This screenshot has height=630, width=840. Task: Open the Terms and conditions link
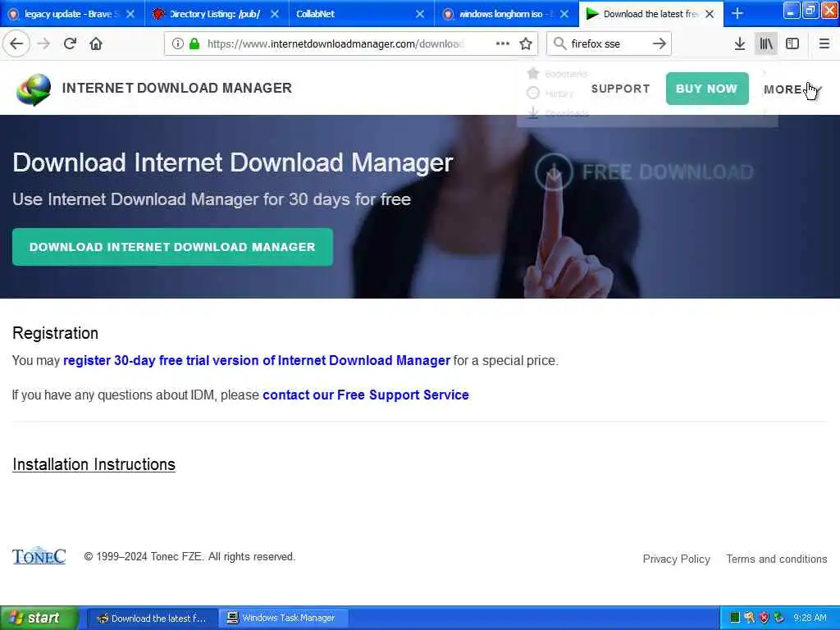click(777, 559)
